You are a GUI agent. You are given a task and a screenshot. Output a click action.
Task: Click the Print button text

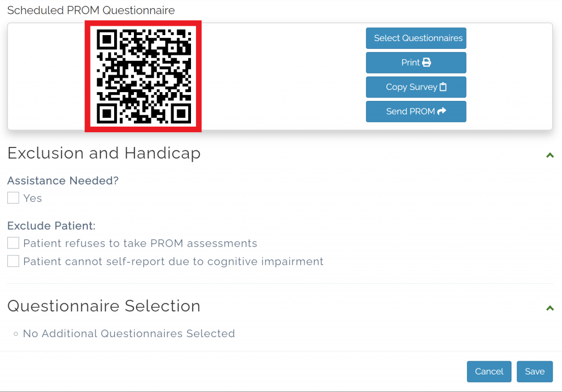tap(411, 63)
